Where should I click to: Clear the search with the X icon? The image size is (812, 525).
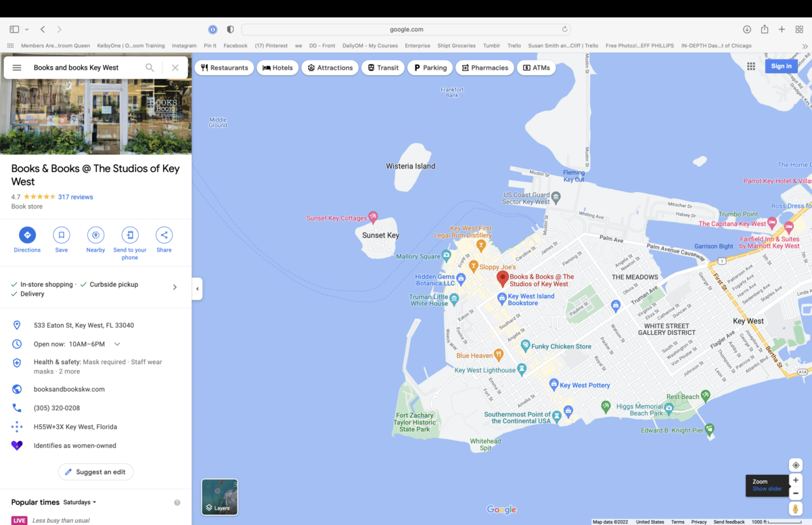point(175,68)
